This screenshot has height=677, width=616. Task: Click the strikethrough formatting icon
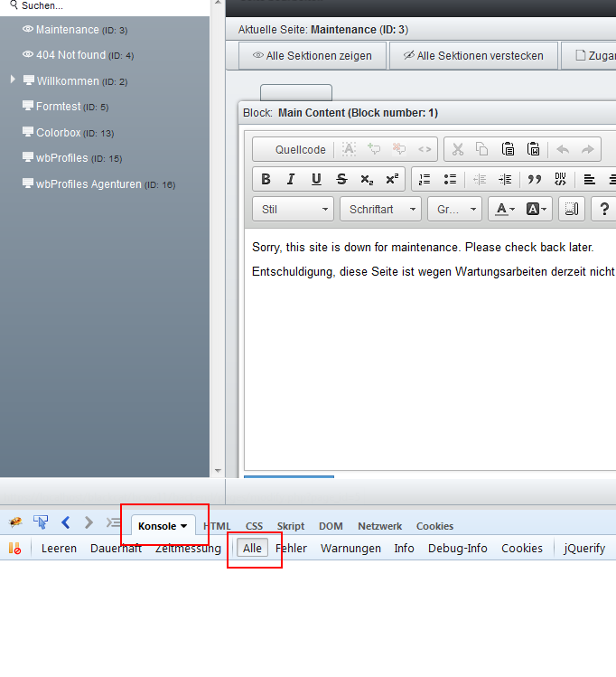[x=341, y=179]
